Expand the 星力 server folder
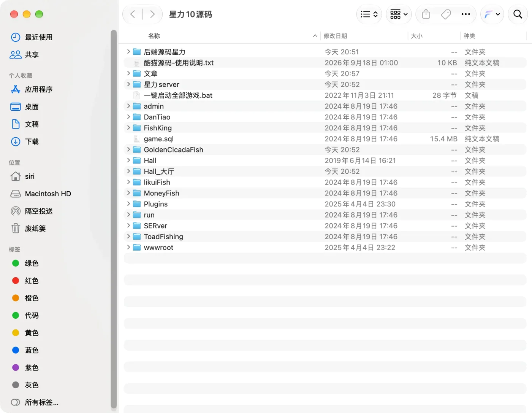This screenshot has width=532, height=413. point(128,84)
